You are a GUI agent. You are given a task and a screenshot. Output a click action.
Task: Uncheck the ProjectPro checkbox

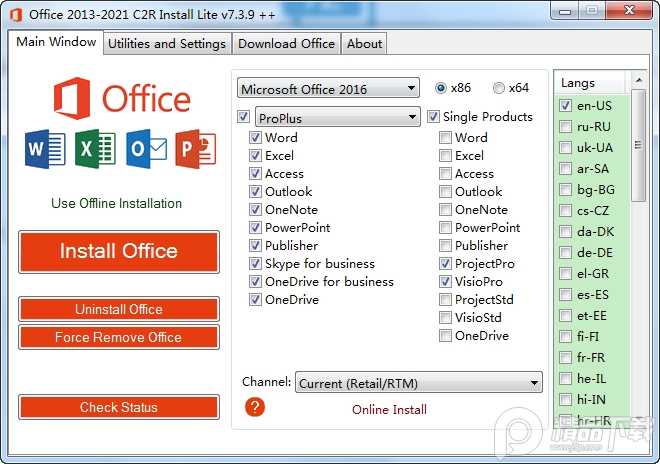pyautogui.click(x=445, y=264)
